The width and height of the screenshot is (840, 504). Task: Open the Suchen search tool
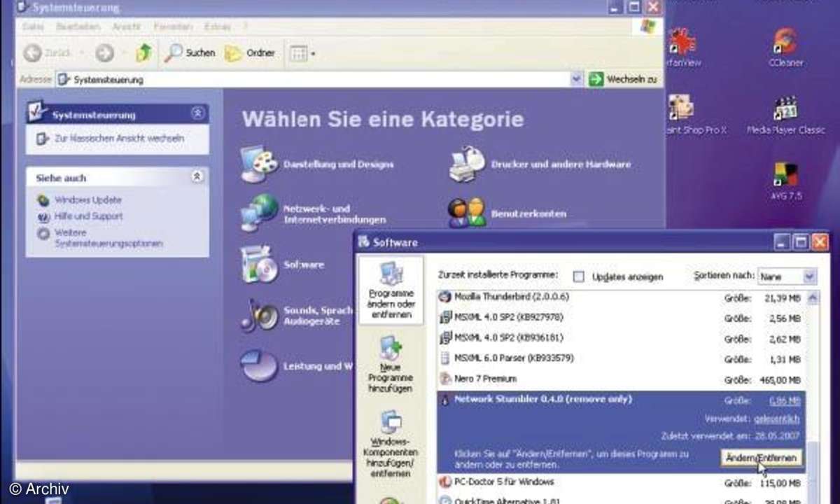pos(190,53)
